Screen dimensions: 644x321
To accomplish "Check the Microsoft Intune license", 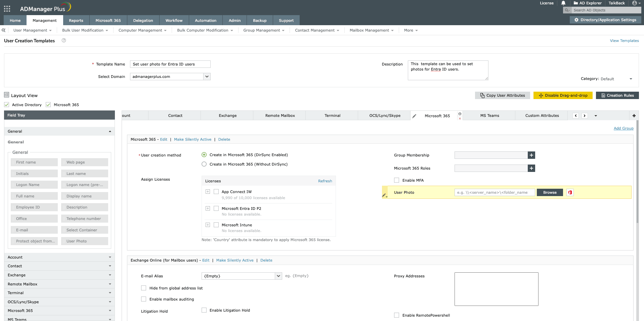I will 216,225.
